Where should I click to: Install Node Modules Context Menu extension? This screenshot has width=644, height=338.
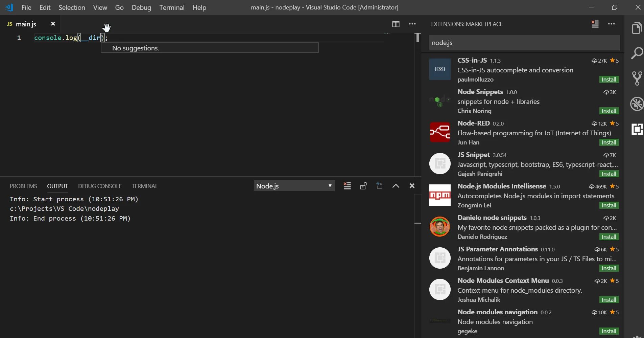pos(609,300)
